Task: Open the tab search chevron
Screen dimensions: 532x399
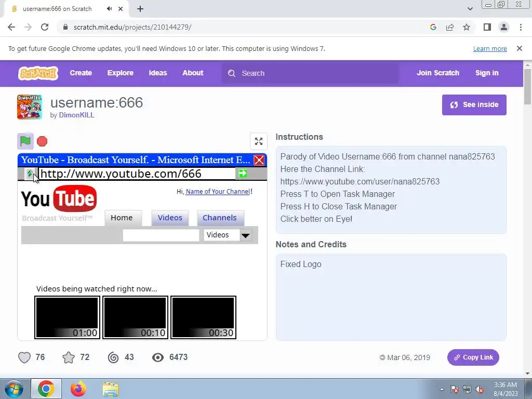Action: 470,9
